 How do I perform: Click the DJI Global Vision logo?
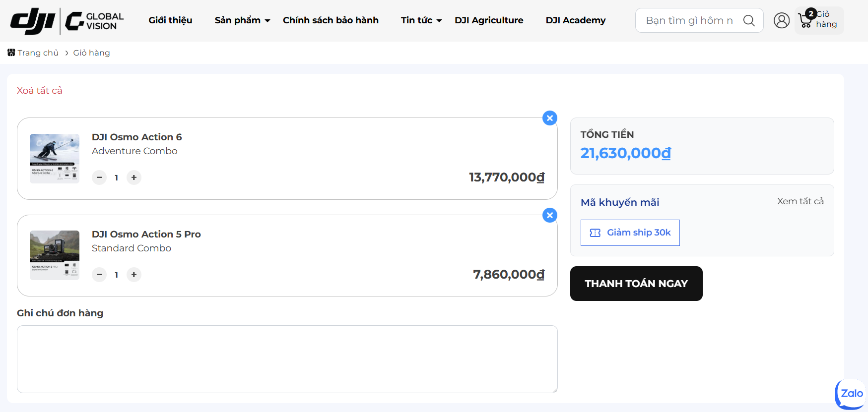pyautogui.click(x=67, y=21)
